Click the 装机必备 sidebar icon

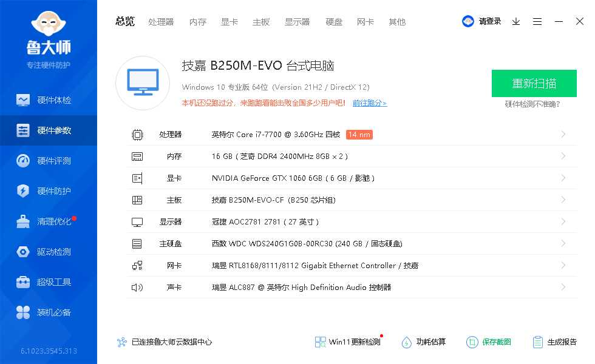[23, 312]
